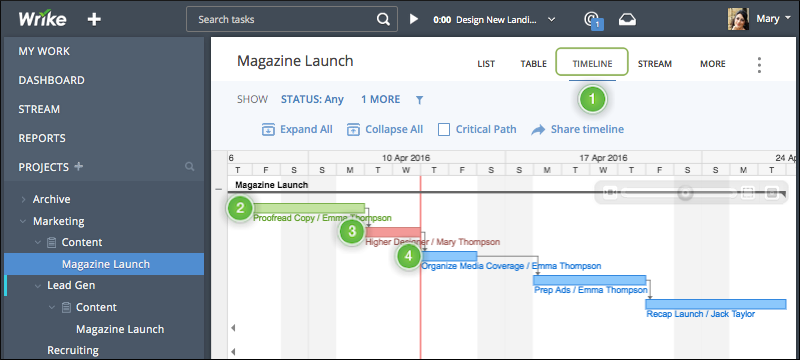This screenshot has width=800, height=360.
Task: Open the three-dot project options menu
Action: coord(759,65)
